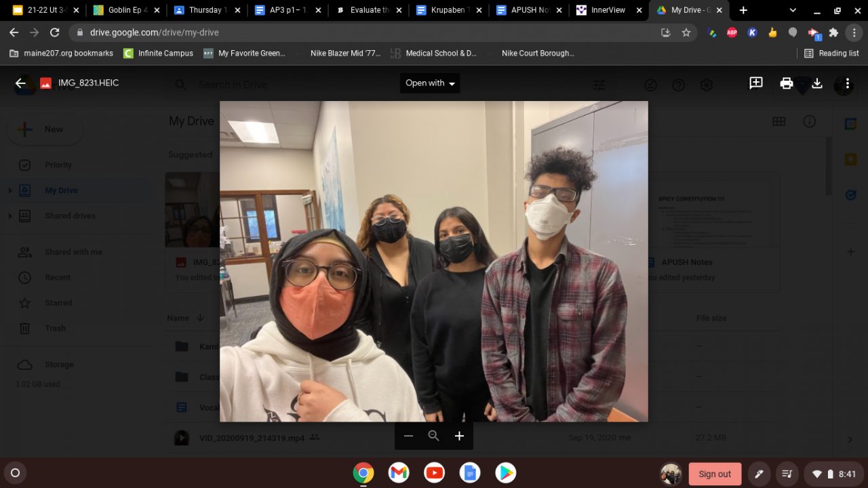Zoom in on the previewed photo
868x488 pixels.
click(x=459, y=436)
